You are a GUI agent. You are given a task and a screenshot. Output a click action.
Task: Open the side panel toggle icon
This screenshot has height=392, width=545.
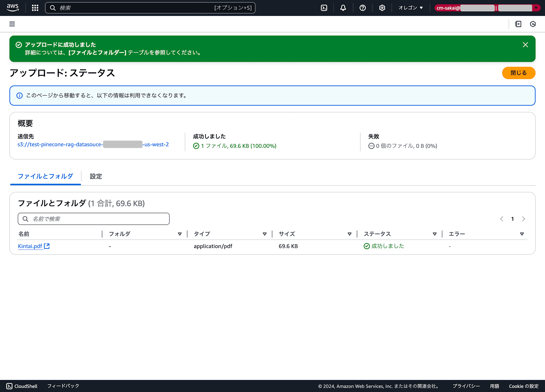[518, 24]
